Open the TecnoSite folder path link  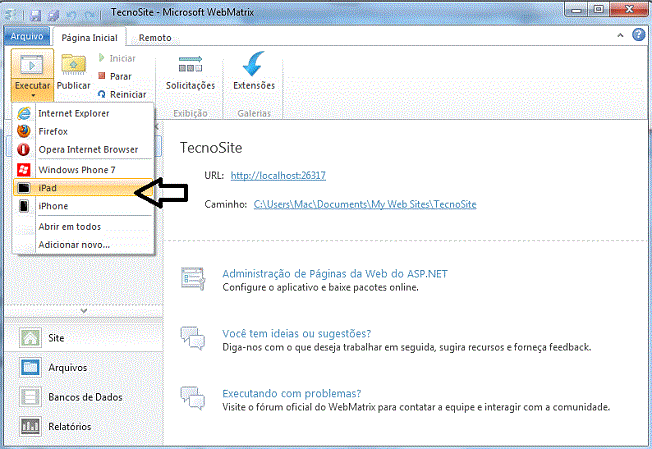[365, 204]
